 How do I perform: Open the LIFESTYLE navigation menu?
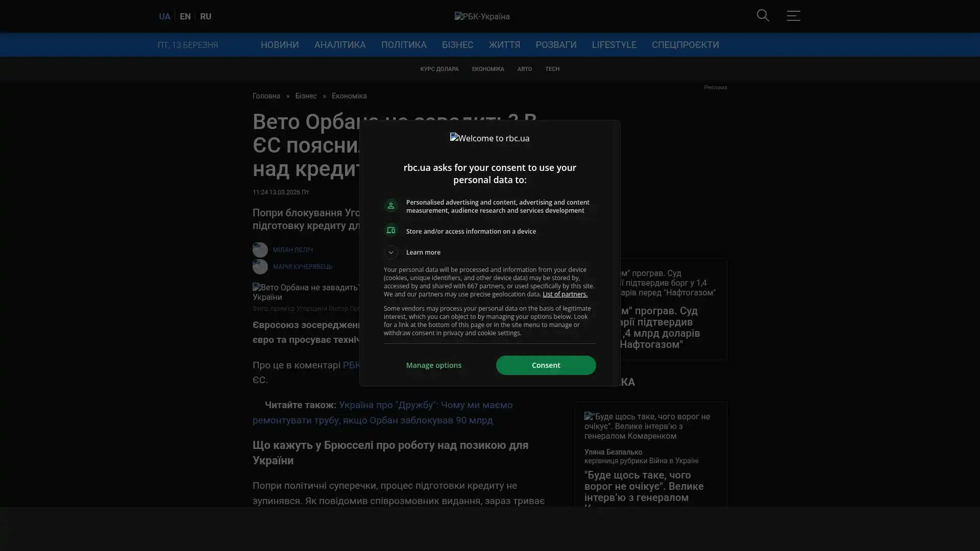[614, 45]
